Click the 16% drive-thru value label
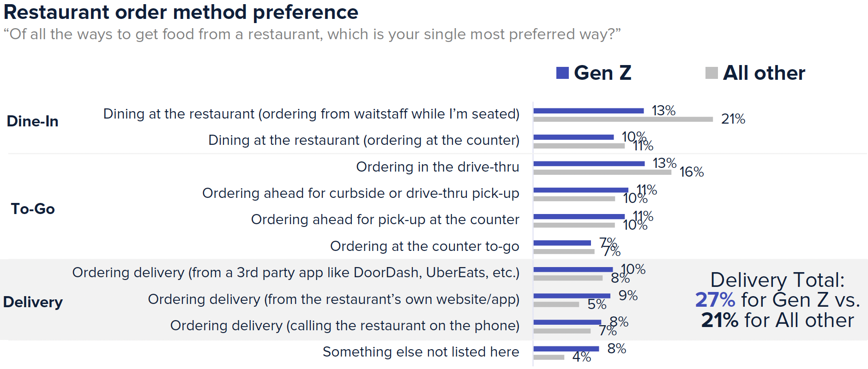The image size is (868, 369). click(691, 172)
